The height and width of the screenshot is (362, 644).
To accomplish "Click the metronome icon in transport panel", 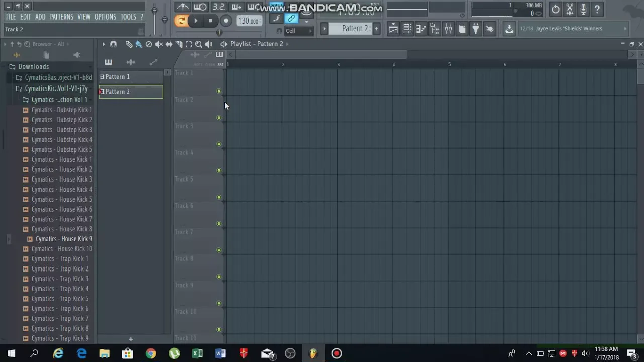I will click(183, 7).
